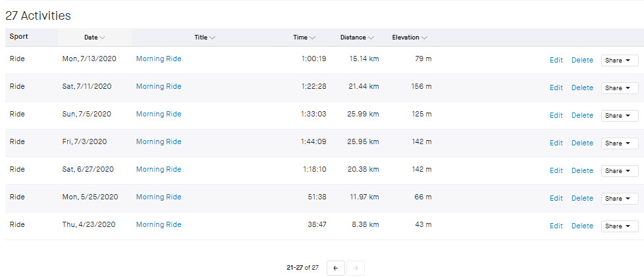Delete the 7/11/2020 ride

tap(582, 88)
